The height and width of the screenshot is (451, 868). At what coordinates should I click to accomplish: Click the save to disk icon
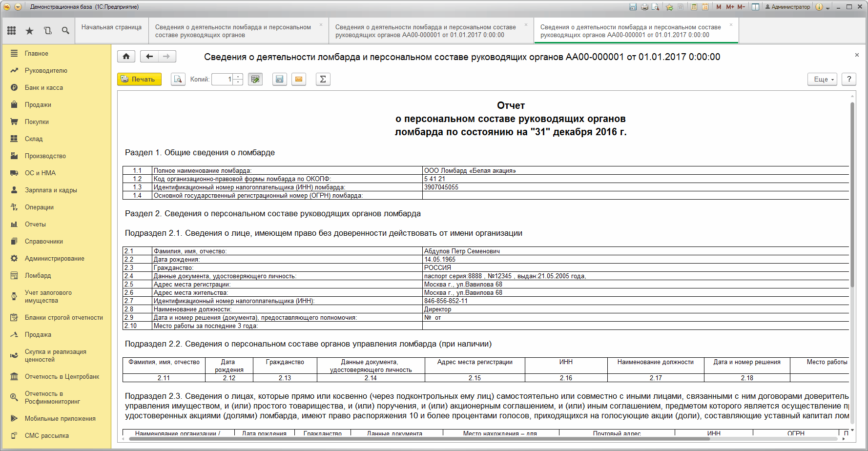coord(279,79)
